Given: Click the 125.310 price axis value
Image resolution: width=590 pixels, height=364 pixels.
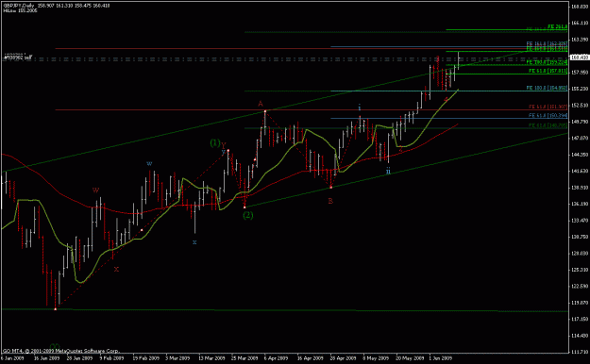Looking at the screenshot, I should [x=580, y=270].
